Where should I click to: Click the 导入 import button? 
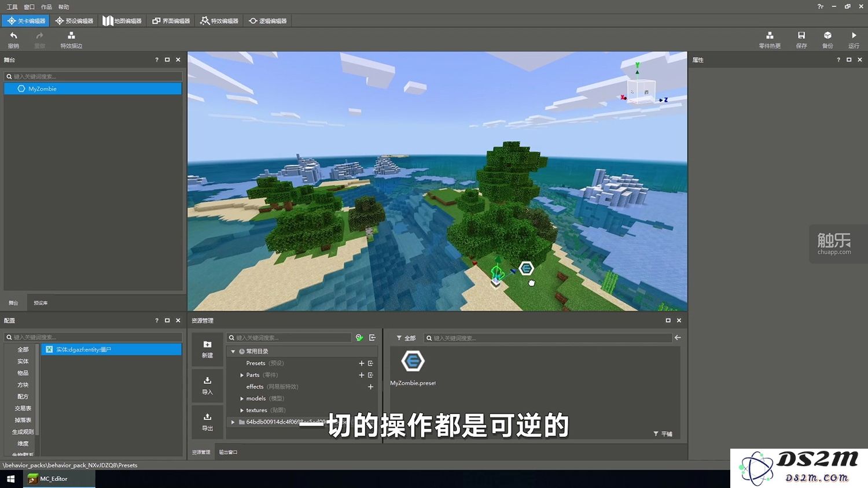click(207, 386)
